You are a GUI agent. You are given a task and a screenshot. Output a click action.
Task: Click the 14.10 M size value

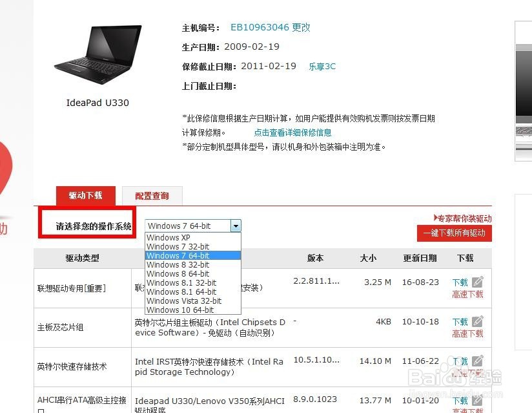point(375,361)
